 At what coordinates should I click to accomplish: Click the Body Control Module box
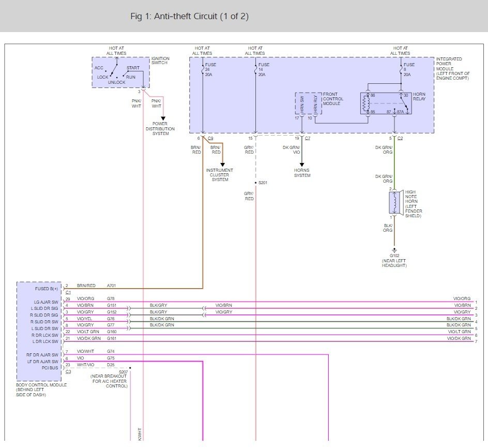tap(39, 332)
